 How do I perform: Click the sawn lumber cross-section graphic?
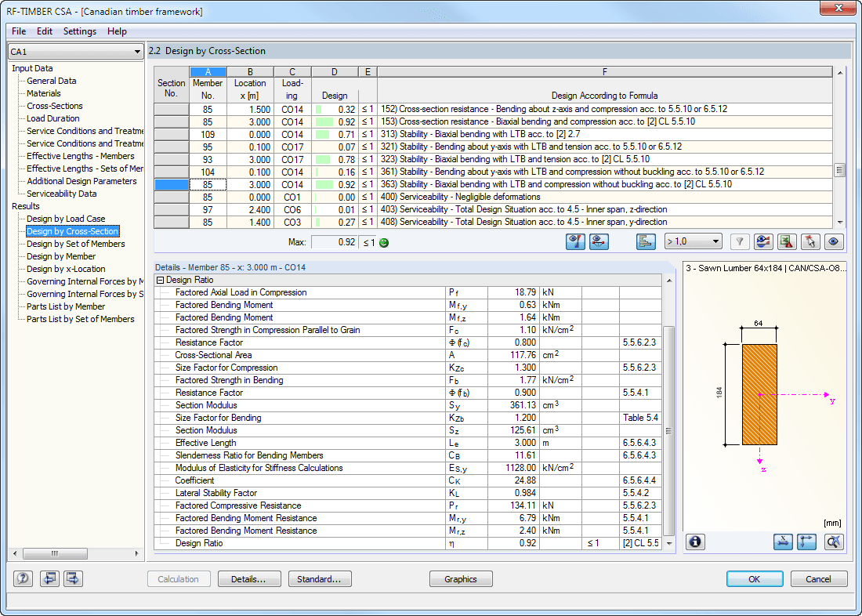point(759,394)
